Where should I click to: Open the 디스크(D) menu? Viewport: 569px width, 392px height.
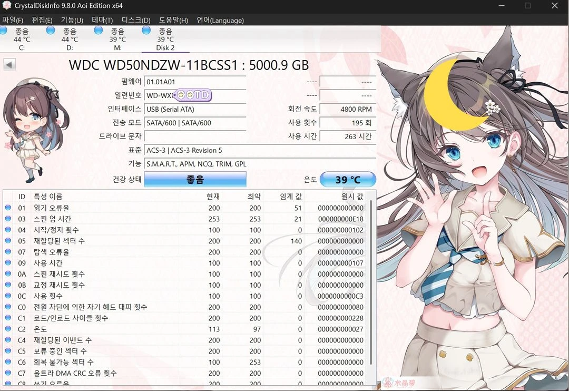[x=136, y=21]
